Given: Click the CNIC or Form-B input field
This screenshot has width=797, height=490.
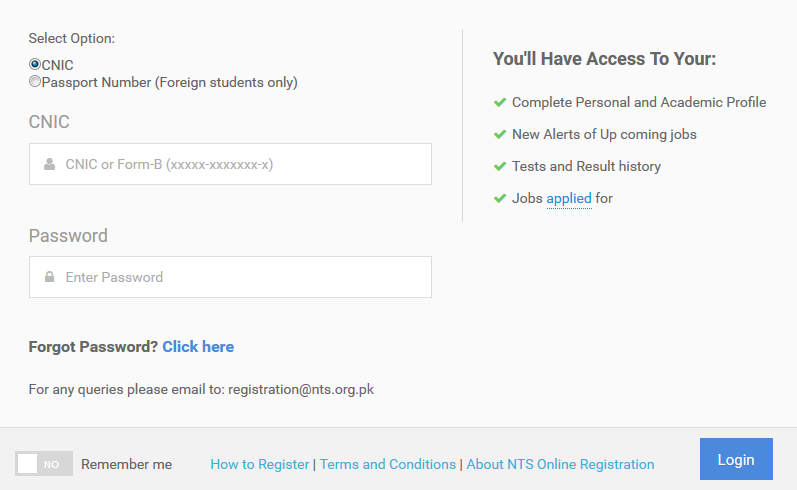Looking at the screenshot, I should (x=240, y=164).
